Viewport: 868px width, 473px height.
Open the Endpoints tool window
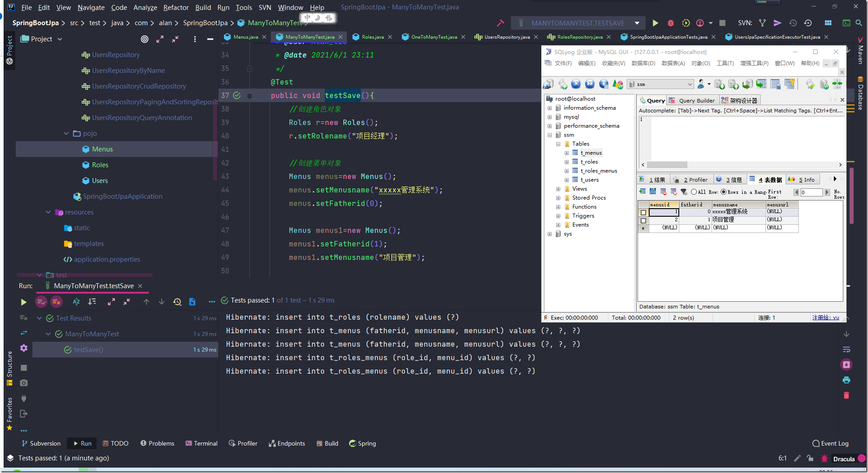coord(287,443)
